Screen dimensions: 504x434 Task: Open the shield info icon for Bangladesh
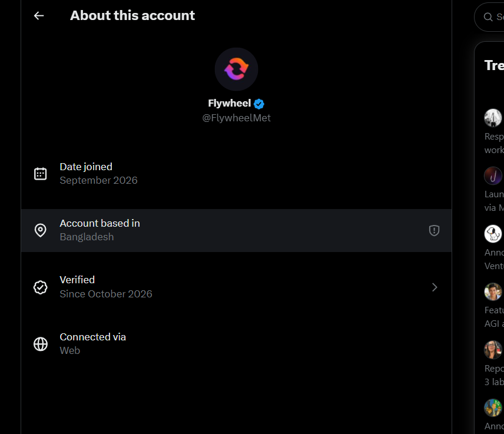[x=434, y=230]
